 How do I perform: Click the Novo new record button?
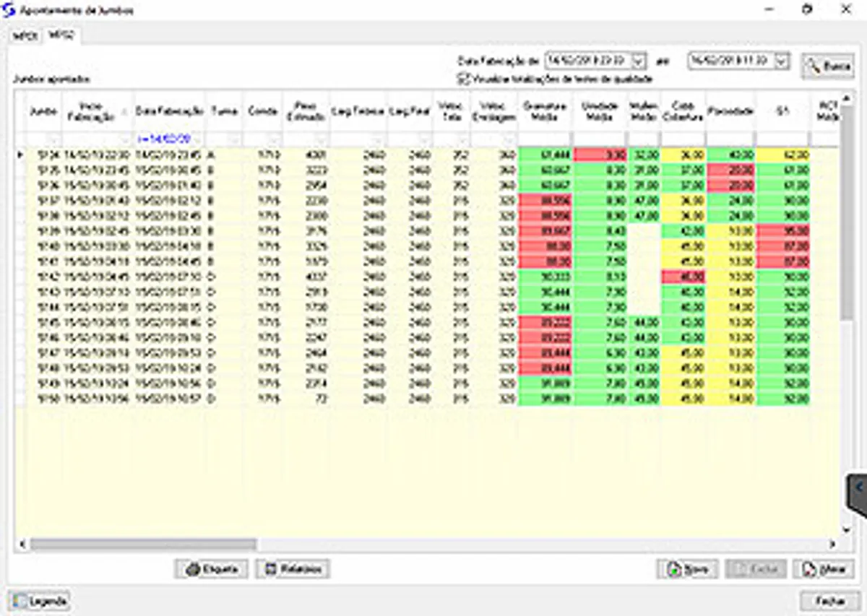(x=687, y=569)
